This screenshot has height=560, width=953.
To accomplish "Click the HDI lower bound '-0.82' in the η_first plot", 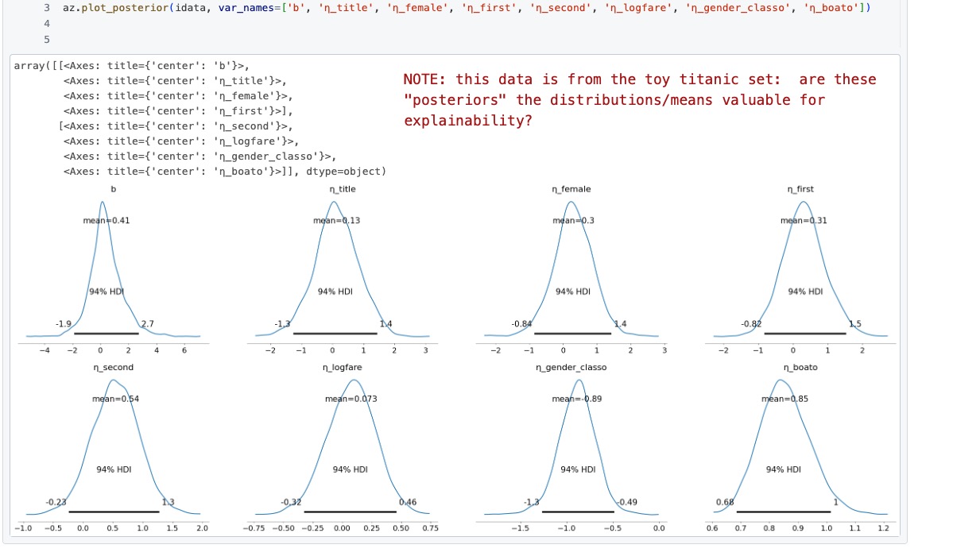I will 751,324.
